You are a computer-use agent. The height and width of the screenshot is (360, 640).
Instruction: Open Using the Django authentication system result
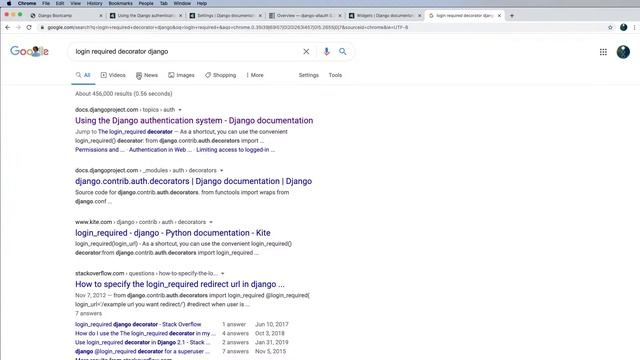(x=194, y=120)
